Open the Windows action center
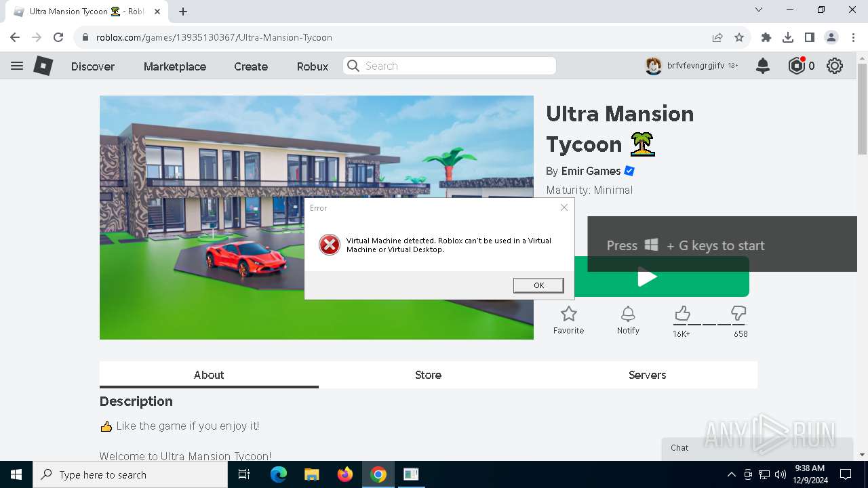This screenshot has width=868, height=488. pyautogui.click(x=846, y=474)
